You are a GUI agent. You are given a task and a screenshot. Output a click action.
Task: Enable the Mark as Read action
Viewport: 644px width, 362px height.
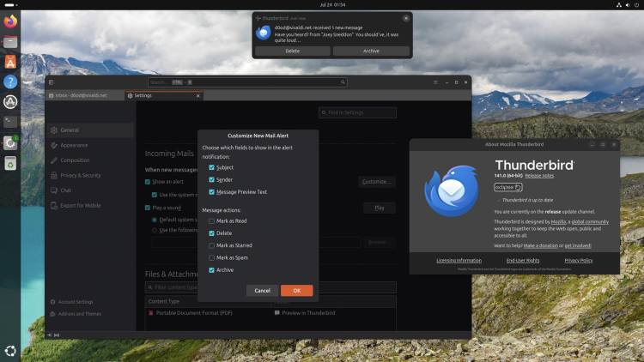click(x=211, y=221)
